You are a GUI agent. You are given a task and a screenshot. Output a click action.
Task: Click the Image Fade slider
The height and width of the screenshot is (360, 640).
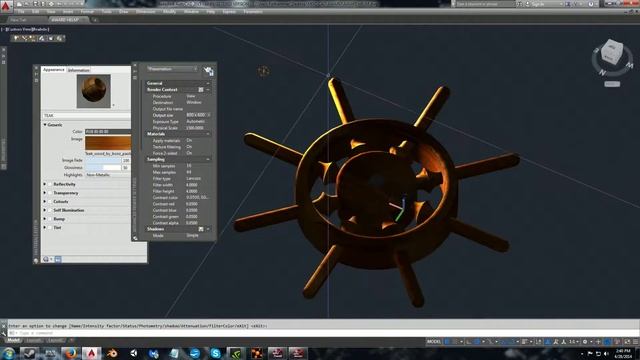point(103,160)
